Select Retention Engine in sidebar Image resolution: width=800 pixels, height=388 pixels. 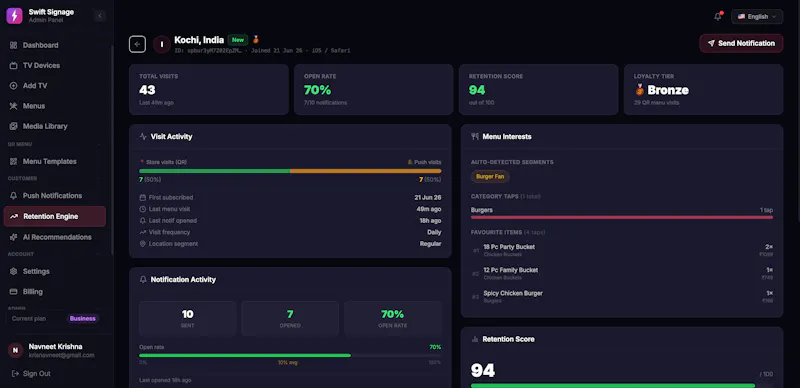point(55,216)
